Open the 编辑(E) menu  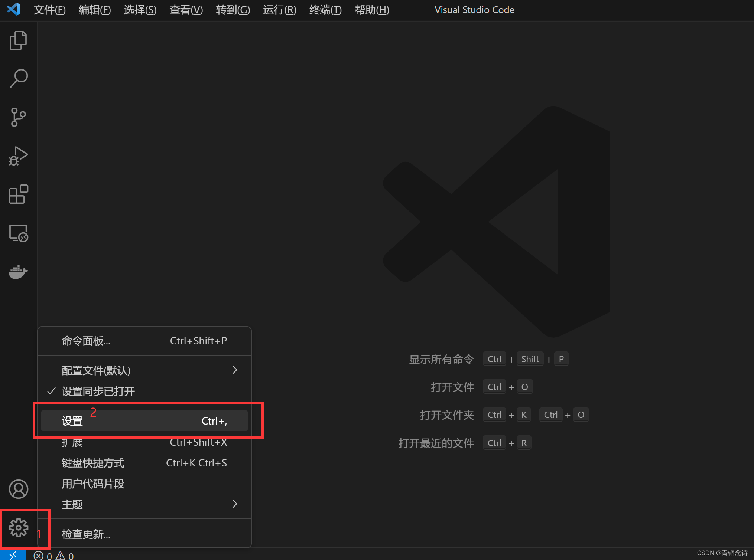coord(95,10)
